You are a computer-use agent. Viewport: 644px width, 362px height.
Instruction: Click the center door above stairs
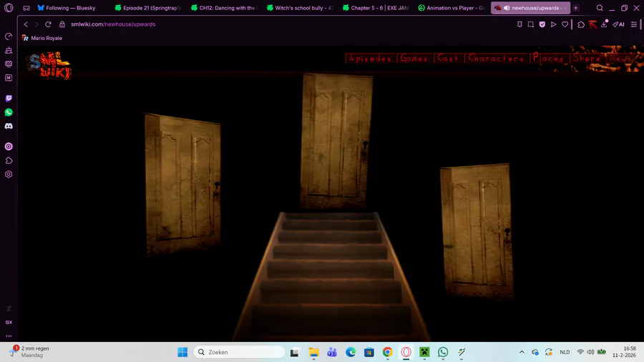(336, 141)
